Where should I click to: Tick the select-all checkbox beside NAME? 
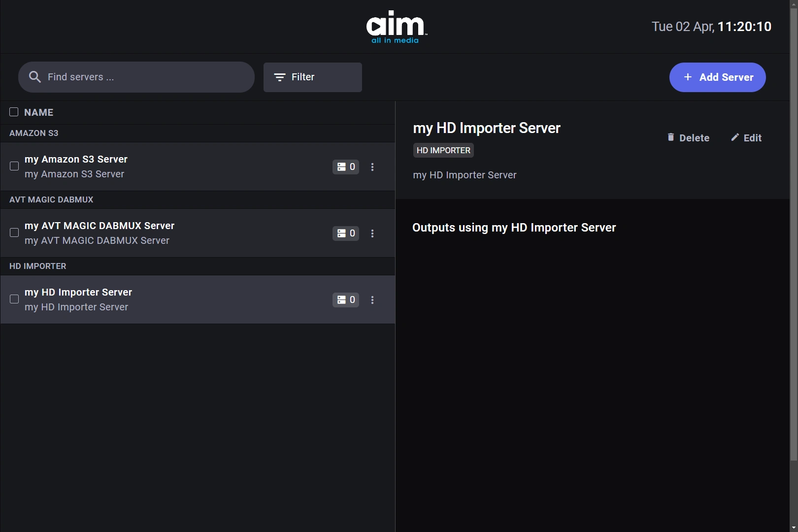coord(14,112)
